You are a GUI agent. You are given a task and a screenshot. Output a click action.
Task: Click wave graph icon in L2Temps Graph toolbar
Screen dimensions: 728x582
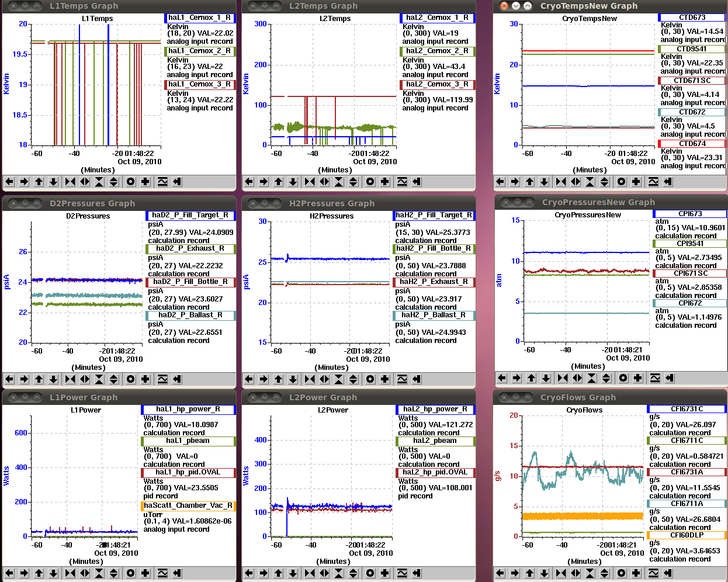coord(402,182)
